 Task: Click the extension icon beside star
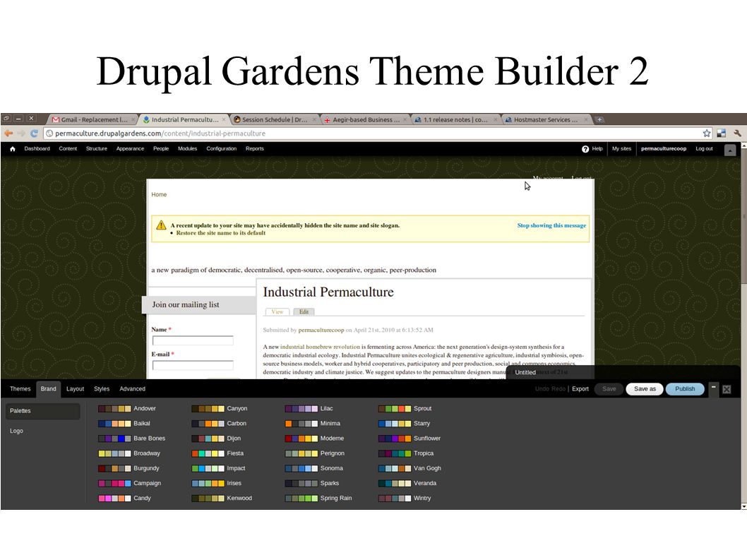[722, 133]
